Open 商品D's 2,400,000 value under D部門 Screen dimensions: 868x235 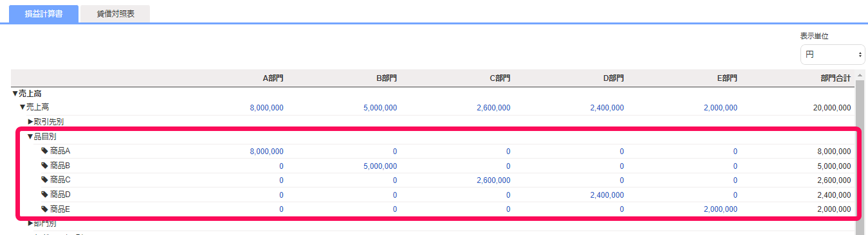[x=607, y=195]
